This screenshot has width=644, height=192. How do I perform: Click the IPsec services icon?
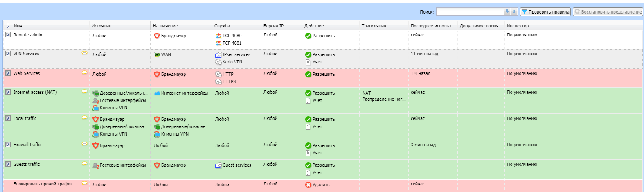point(218,55)
